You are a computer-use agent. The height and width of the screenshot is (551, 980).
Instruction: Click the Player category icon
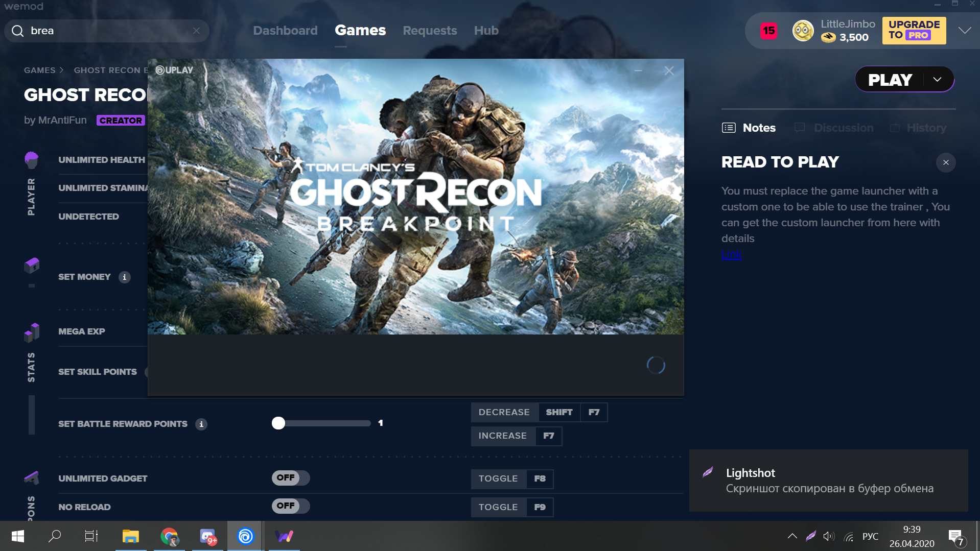pos(32,160)
